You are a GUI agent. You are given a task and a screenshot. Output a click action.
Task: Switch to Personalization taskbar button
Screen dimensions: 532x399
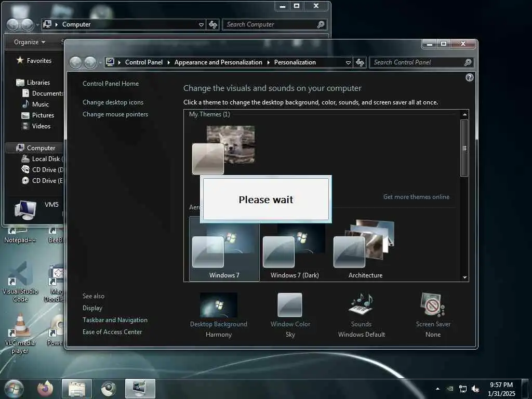(140, 389)
